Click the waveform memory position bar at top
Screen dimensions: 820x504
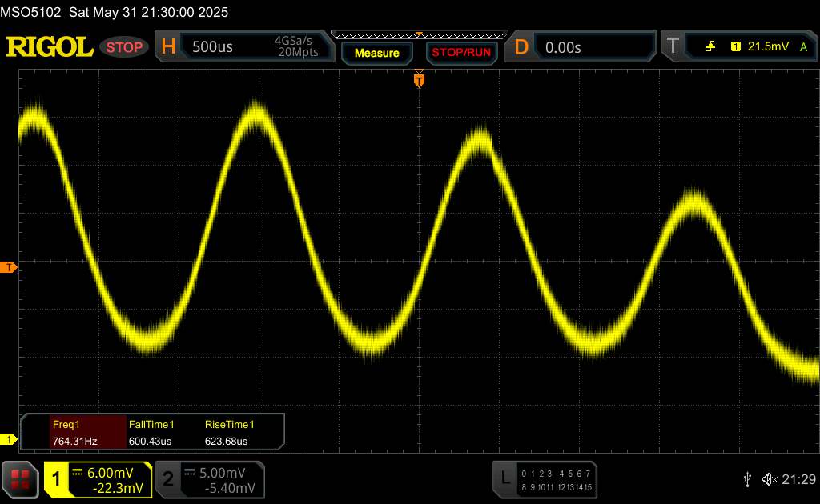(x=419, y=34)
